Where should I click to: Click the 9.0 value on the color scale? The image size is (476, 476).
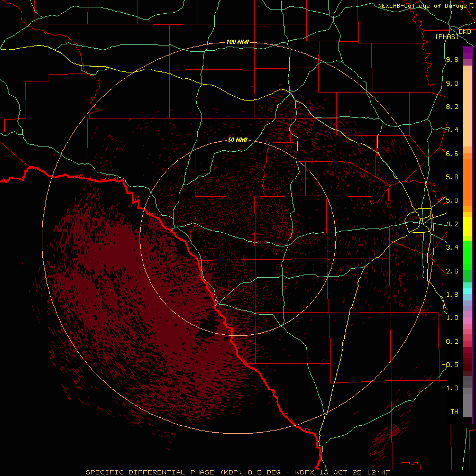click(x=452, y=83)
